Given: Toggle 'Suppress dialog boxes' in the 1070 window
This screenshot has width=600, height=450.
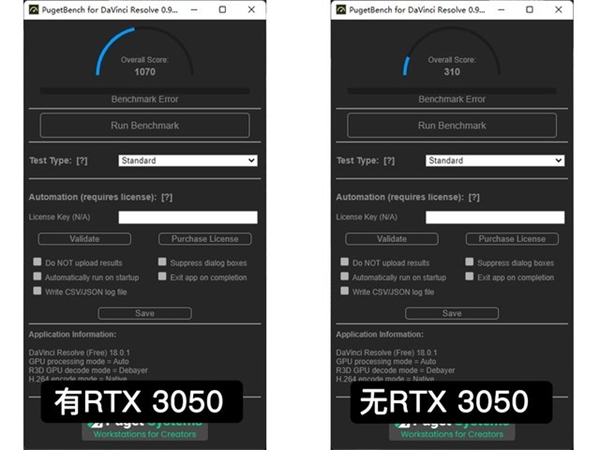Looking at the screenshot, I should tap(162, 262).
